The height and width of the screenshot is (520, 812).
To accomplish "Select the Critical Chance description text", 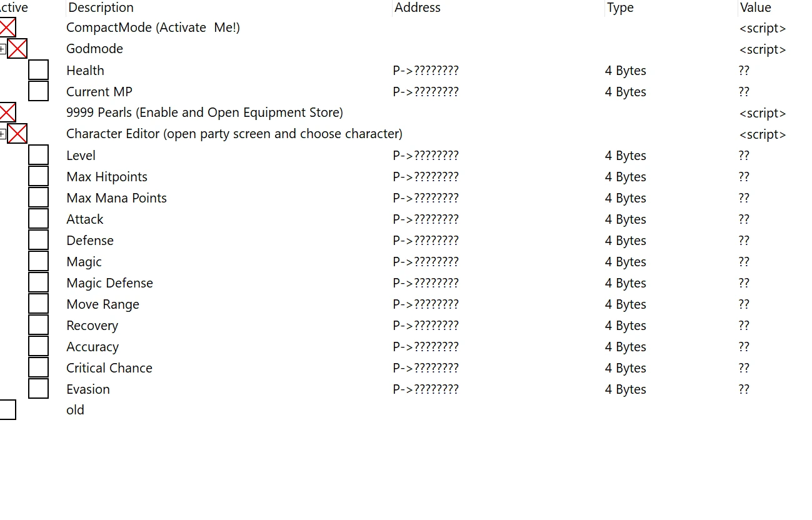I will [x=109, y=367].
